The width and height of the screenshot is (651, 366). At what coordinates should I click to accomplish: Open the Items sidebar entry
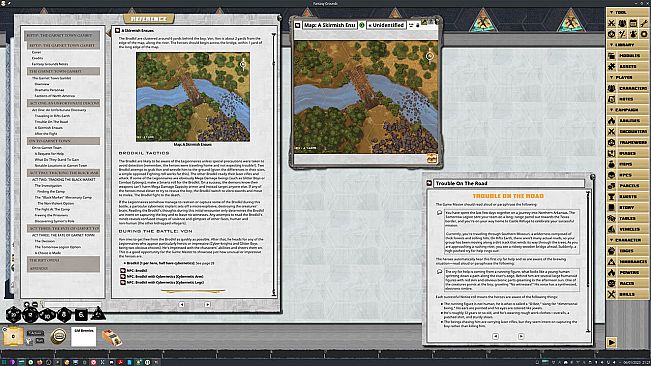tap(627, 164)
